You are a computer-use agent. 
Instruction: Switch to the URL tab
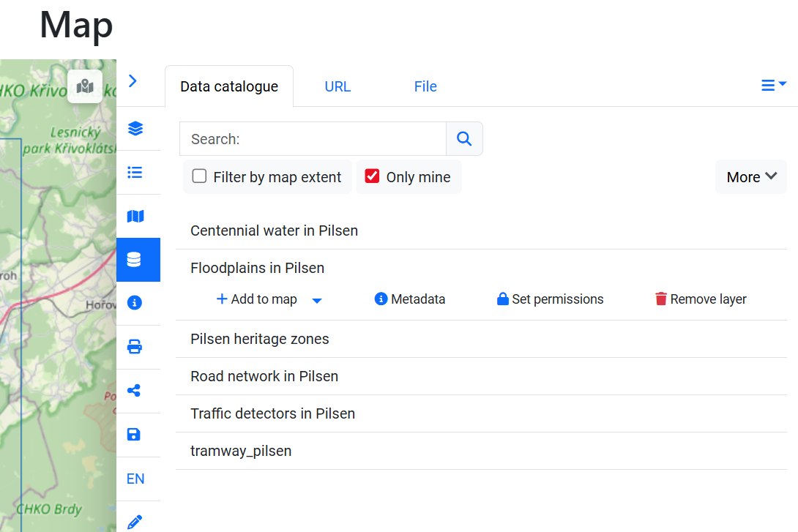tap(338, 86)
